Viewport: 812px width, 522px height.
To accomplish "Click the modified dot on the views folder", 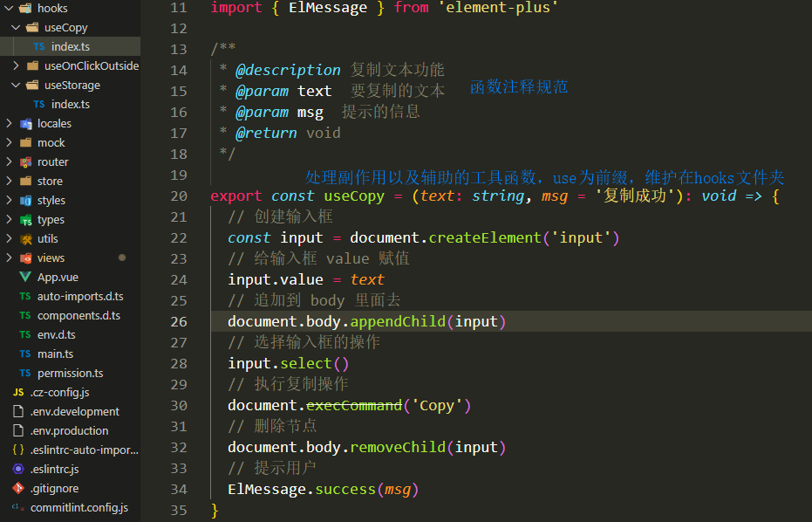I will pyautogui.click(x=122, y=258).
